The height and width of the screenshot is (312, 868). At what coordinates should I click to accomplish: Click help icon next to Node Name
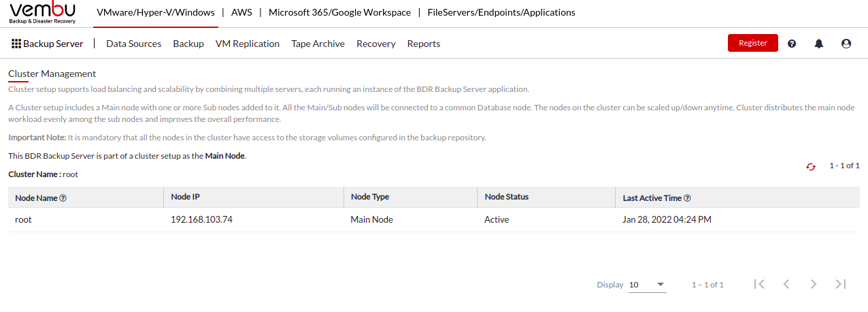63,198
